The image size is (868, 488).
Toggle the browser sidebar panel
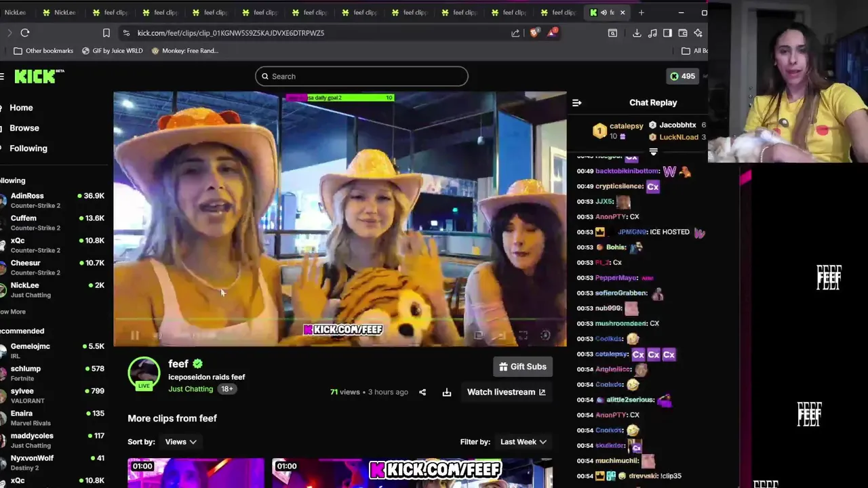[x=667, y=33]
